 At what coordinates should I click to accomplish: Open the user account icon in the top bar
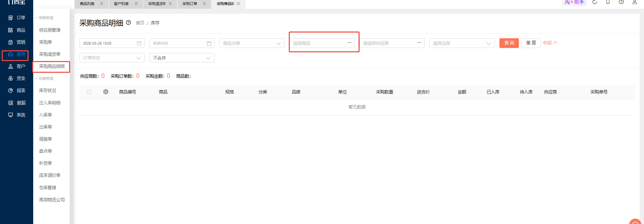coord(635,2)
